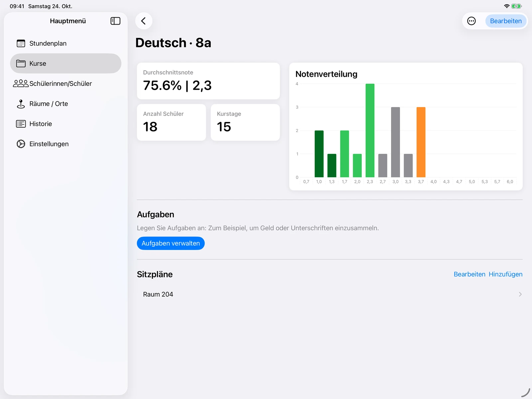The height and width of the screenshot is (399, 532).
Task: Click Bearbeiten in the Sitzpläne section
Action: point(469,274)
